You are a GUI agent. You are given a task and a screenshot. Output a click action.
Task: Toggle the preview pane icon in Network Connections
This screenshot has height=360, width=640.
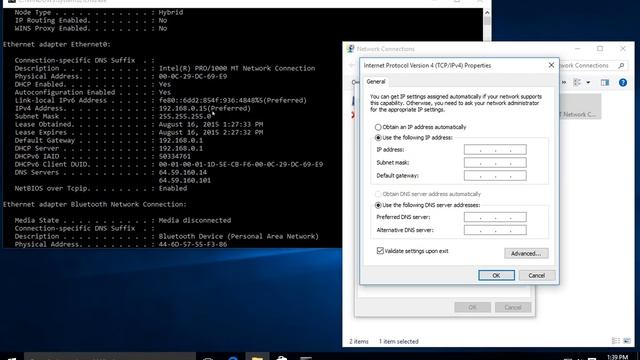point(605,82)
